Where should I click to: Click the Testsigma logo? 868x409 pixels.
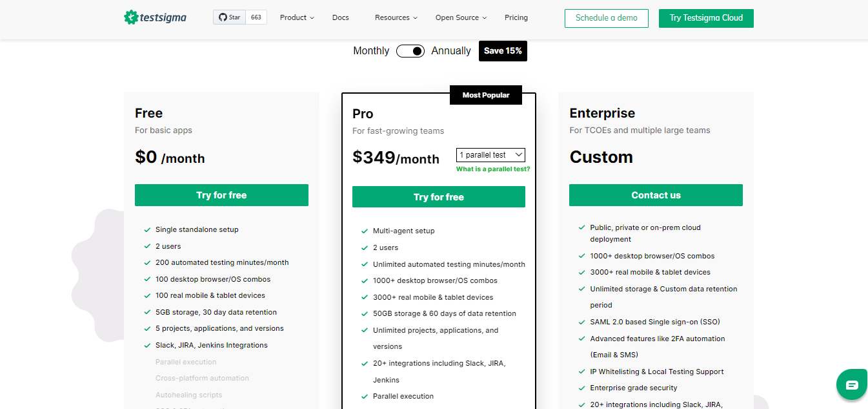tap(154, 17)
